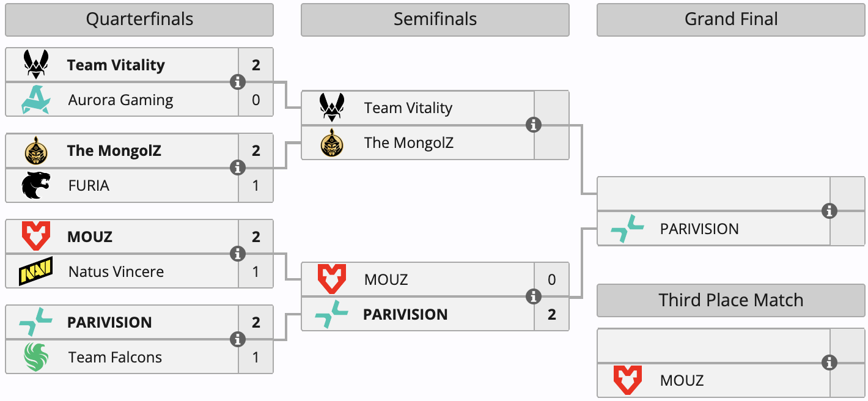868x401 pixels.
Task: Click the Semifinals column header
Action: [435, 20]
